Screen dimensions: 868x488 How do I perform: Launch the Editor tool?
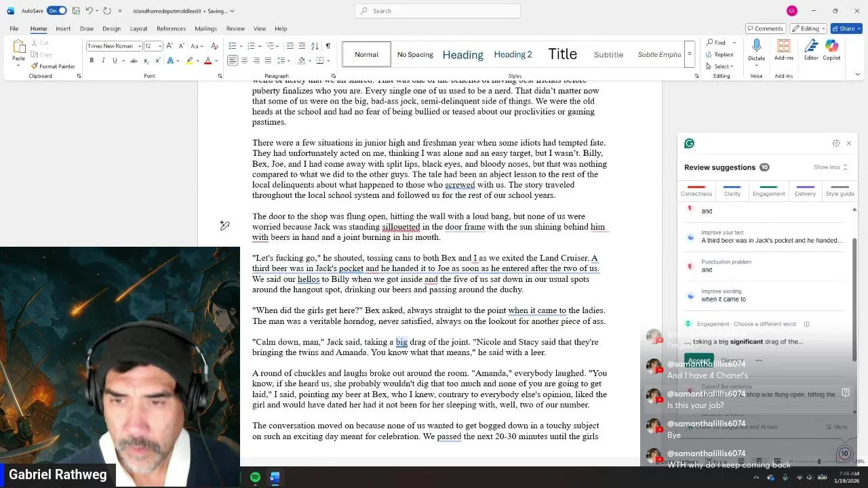(811, 50)
